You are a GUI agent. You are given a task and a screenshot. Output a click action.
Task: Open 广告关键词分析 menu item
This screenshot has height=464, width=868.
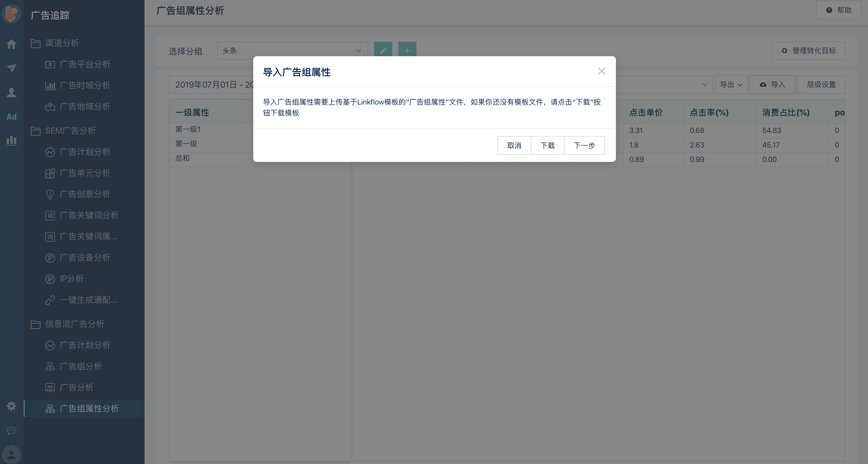(x=89, y=215)
